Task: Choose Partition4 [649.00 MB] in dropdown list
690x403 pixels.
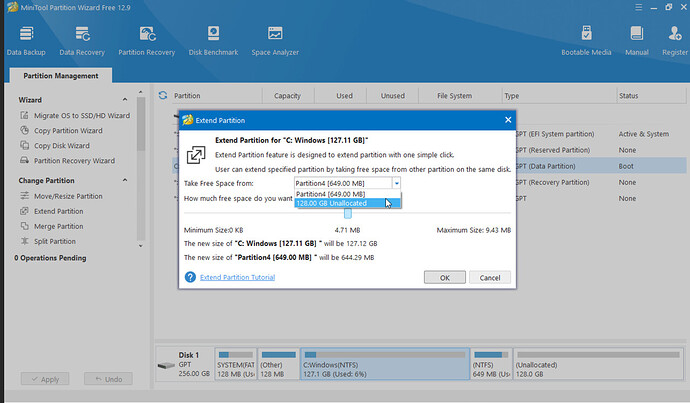Action: pyautogui.click(x=347, y=194)
